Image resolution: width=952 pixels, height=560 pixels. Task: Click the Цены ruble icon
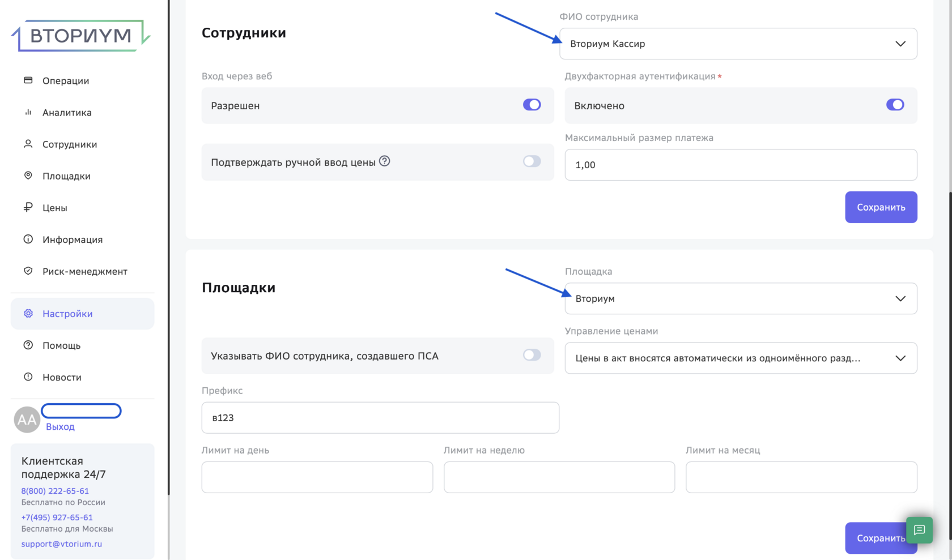[x=28, y=207]
